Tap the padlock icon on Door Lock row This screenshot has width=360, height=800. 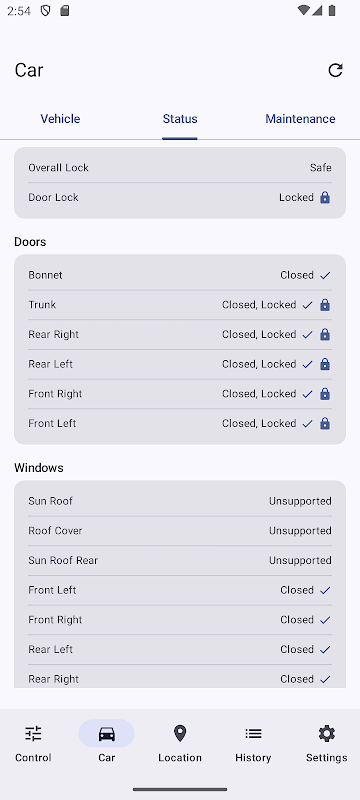325,197
